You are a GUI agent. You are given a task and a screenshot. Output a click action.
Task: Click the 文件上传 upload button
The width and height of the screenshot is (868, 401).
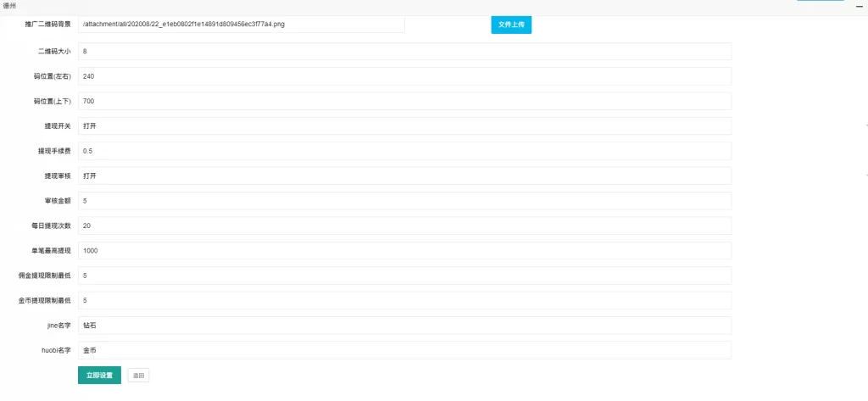pyautogui.click(x=511, y=25)
